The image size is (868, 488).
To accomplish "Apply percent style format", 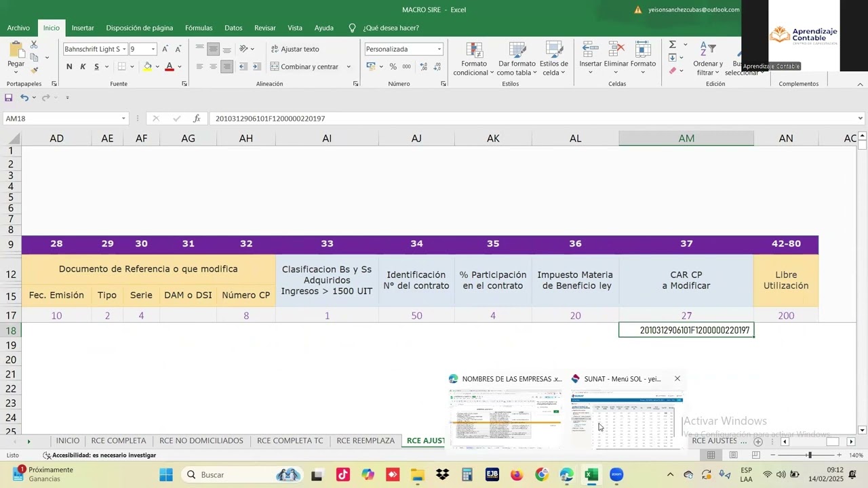I will click(x=393, y=66).
